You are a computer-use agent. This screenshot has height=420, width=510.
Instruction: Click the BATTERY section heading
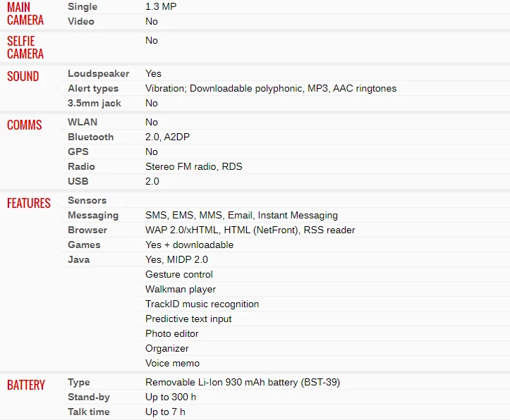[x=26, y=385]
